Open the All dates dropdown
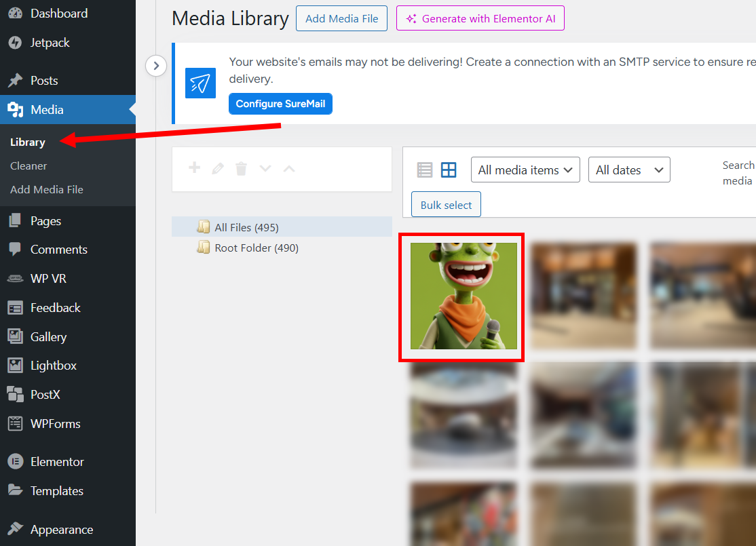Screen dimensions: 756x546 629,170
